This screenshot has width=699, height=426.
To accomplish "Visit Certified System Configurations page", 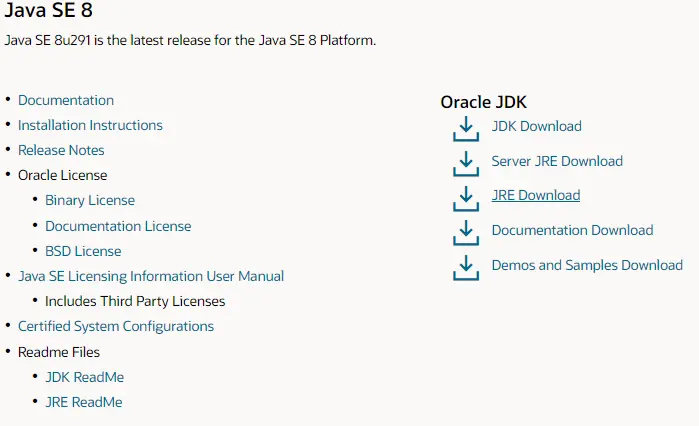I will (x=116, y=326).
